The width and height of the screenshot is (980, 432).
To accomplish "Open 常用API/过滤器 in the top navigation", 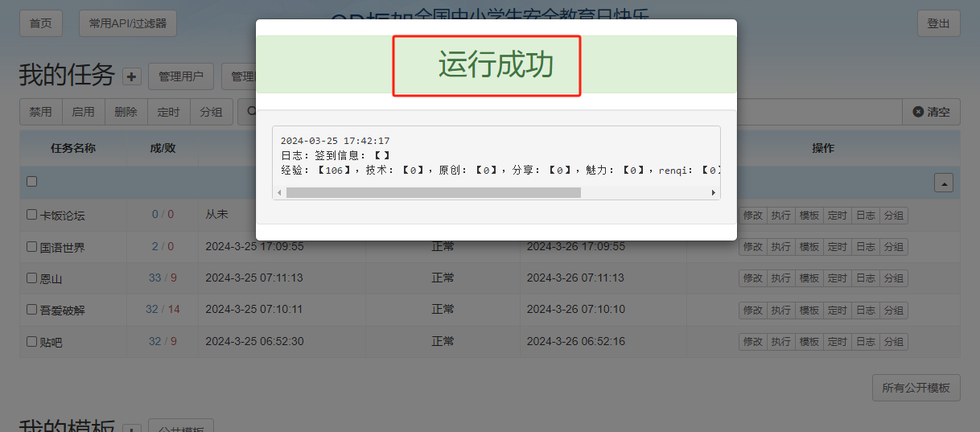I will click(x=128, y=23).
